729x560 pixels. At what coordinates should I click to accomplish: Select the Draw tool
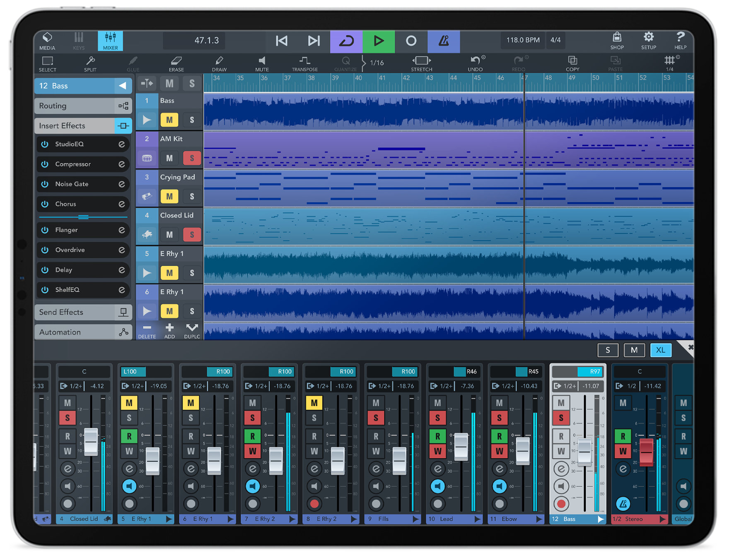click(x=219, y=63)
